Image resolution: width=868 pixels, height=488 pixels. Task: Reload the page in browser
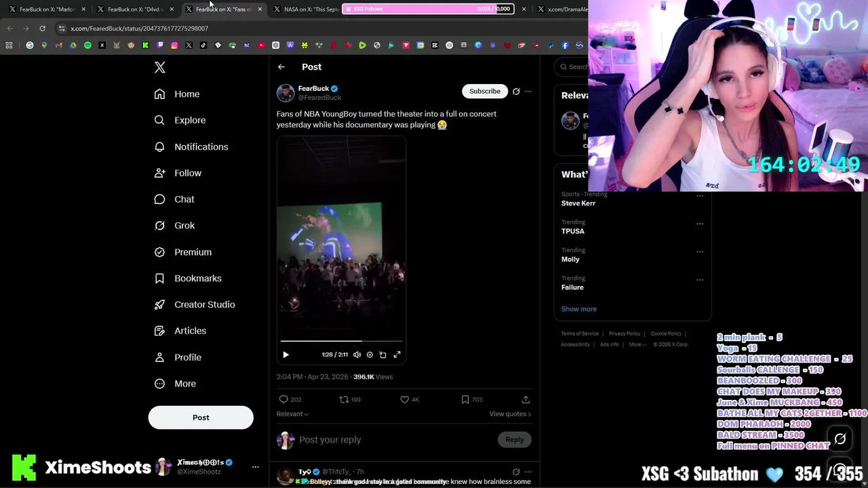click(42, 28)
